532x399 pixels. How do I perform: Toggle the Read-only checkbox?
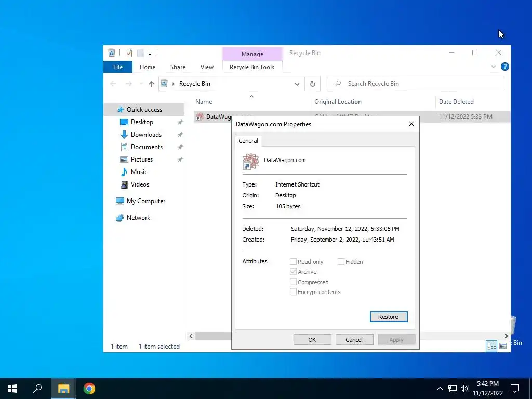pos(293,262)
